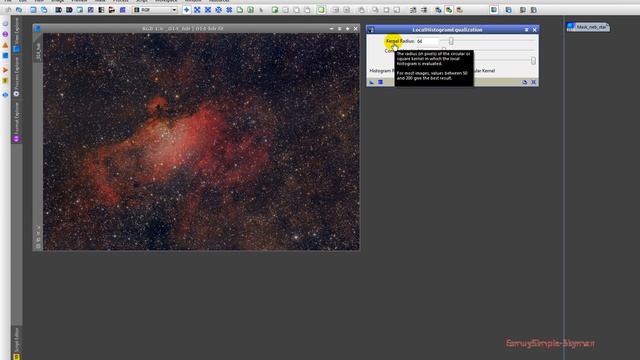Click the bottom-right cross icon in LocalHistogramEqualization

(533, 82)
